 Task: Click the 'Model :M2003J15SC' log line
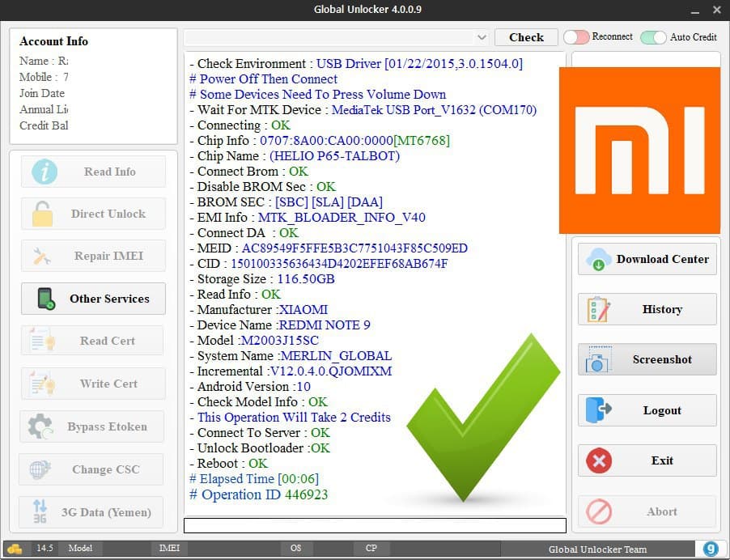point(254,341)
